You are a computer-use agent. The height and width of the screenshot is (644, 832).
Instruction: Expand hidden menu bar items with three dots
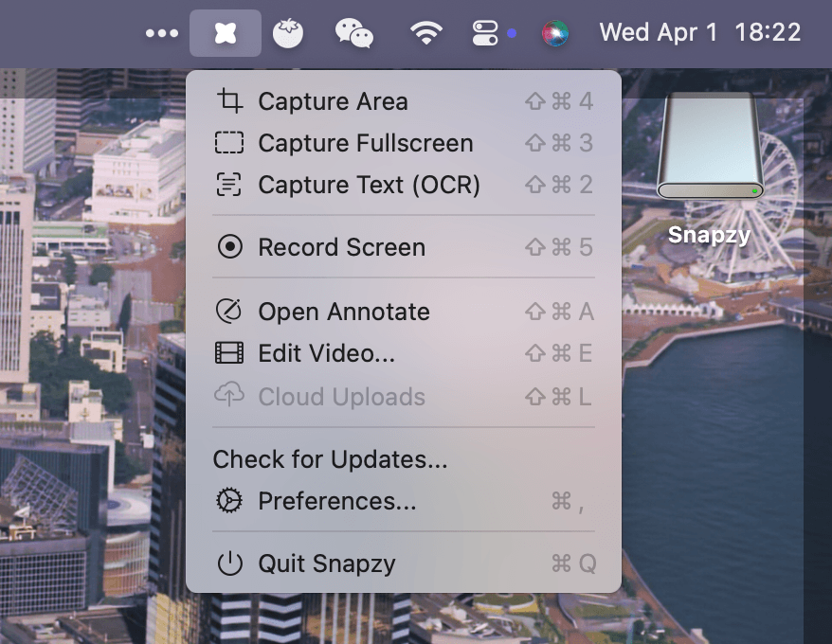coord(162,33)
